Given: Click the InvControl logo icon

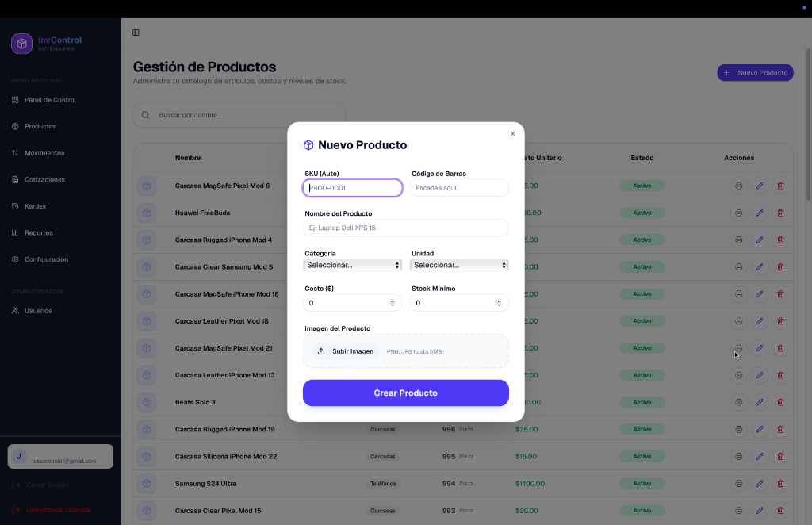Looking at the screenshot, I should pyautogui.click(x=21, y=44).
